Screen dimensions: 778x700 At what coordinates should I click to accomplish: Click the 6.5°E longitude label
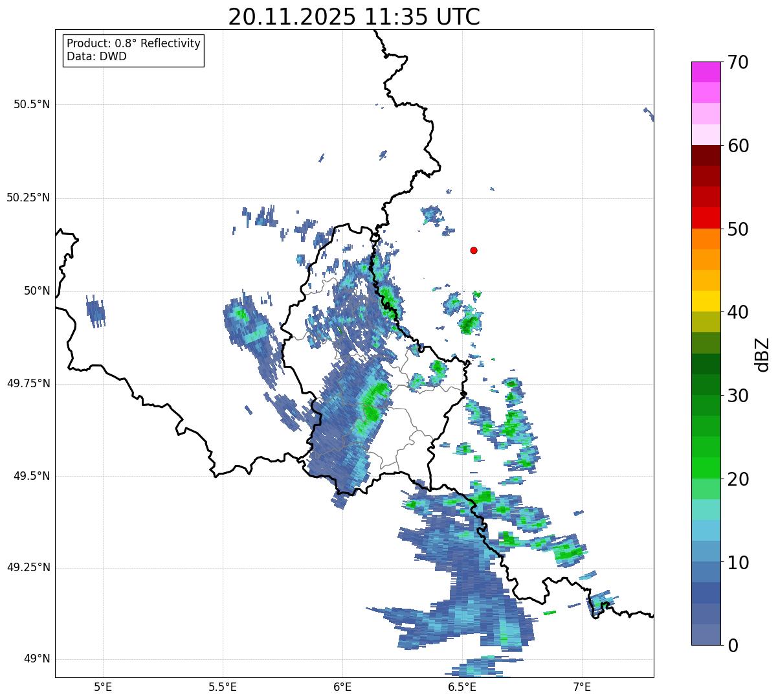[x=463, y=686]
